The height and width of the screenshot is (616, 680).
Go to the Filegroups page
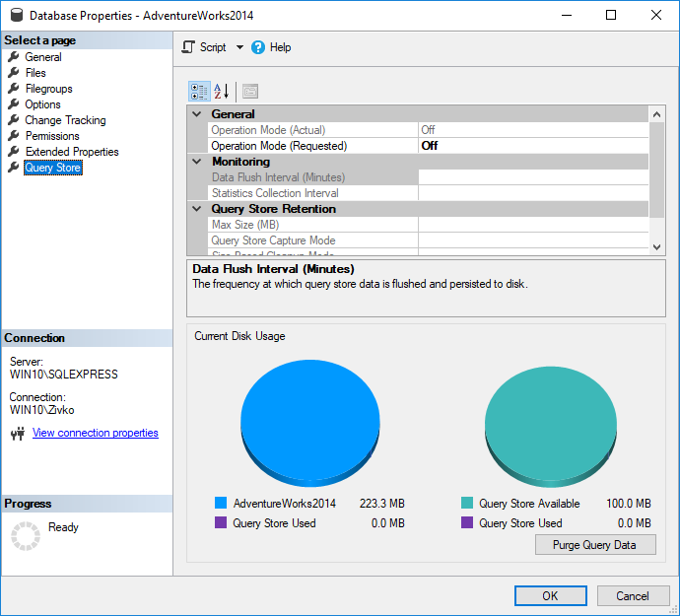pyautogui.click(x=48, y=89)
